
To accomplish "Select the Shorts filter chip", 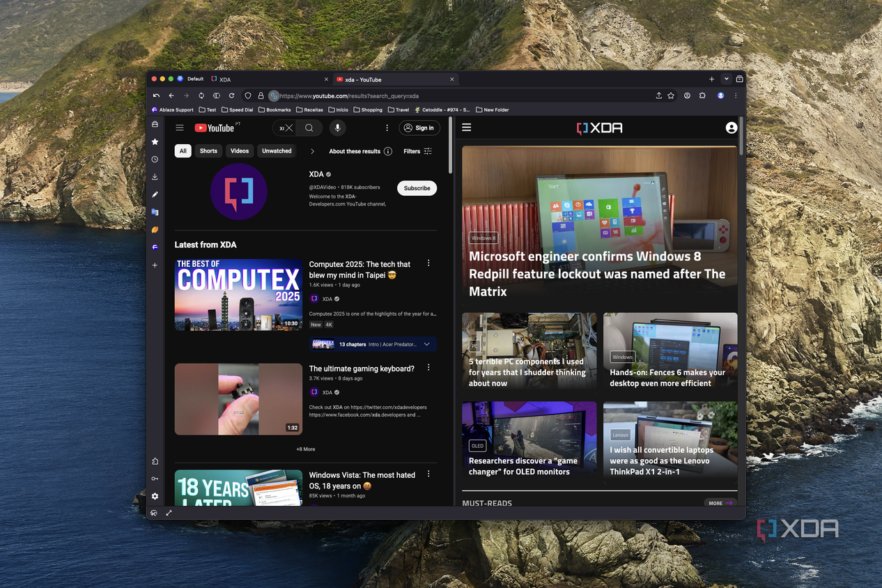I will point(208,151).
